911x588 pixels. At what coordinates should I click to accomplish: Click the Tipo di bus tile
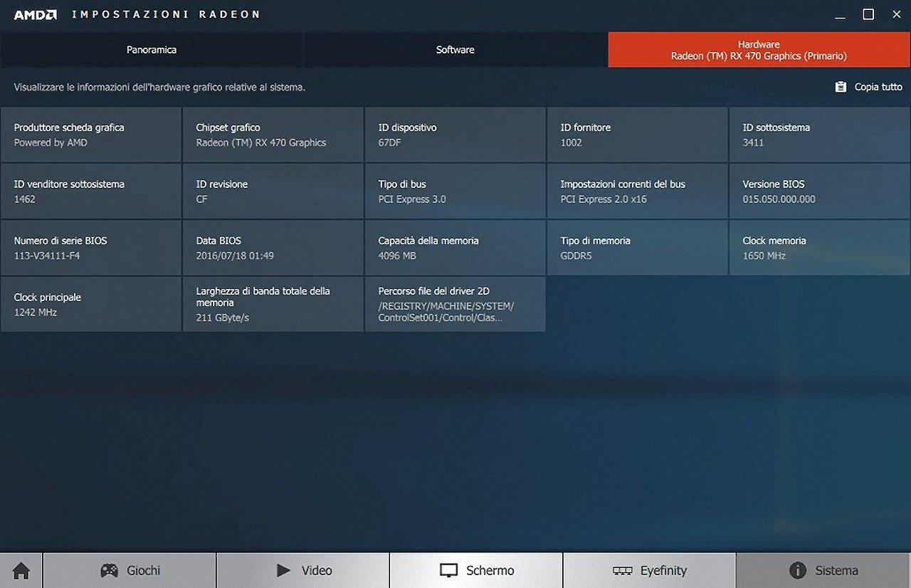[455, 191]
